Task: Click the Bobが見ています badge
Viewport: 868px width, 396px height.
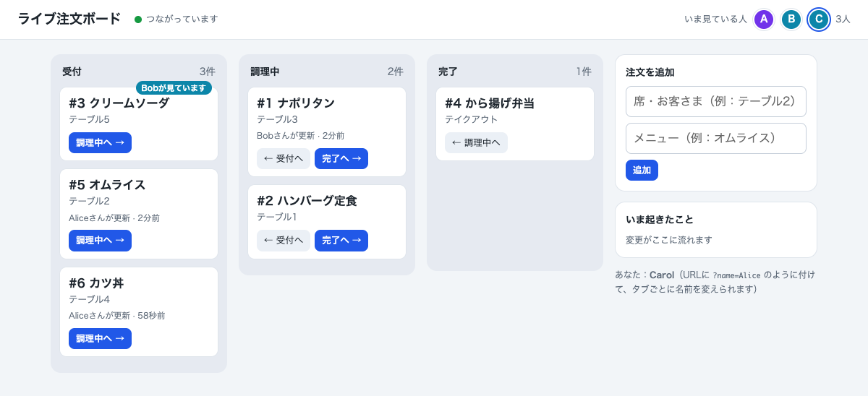Action: (174, 87)
